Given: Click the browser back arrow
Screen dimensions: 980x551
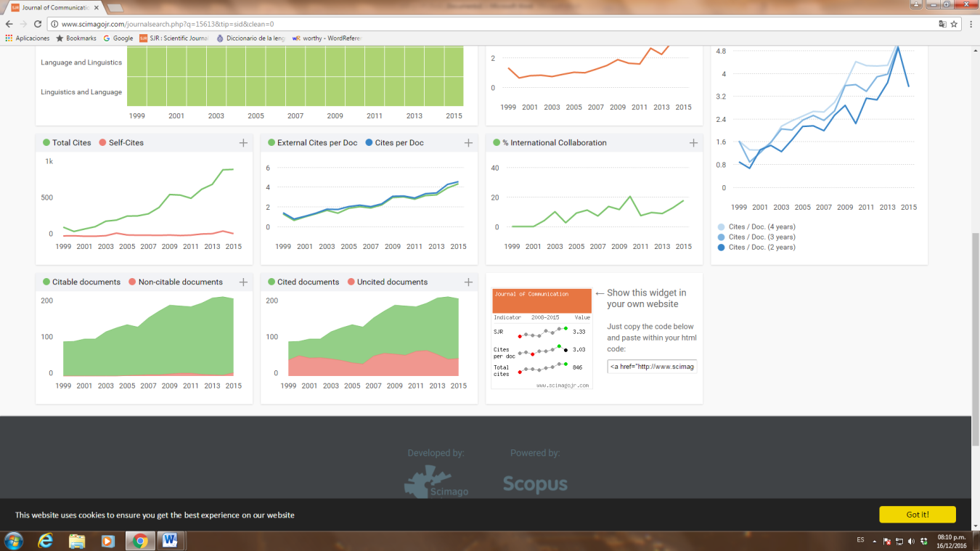Looking at the screenshot, I should tap(9, 24).
